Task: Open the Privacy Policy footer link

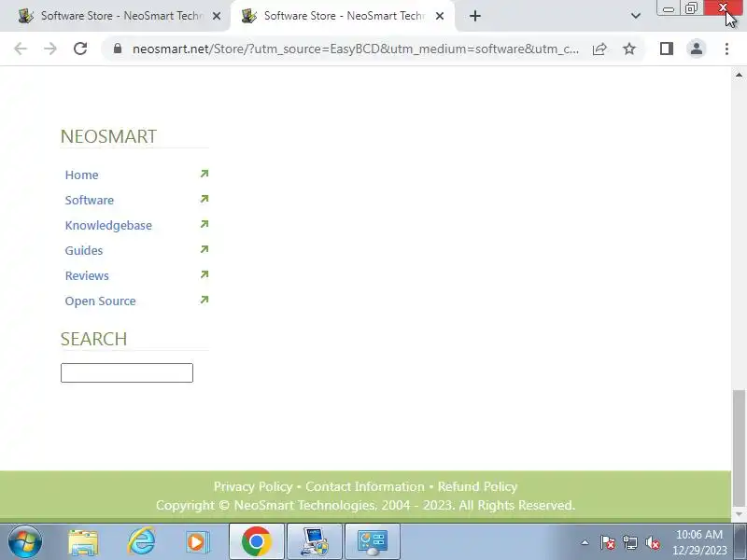Action: point(253,486)
